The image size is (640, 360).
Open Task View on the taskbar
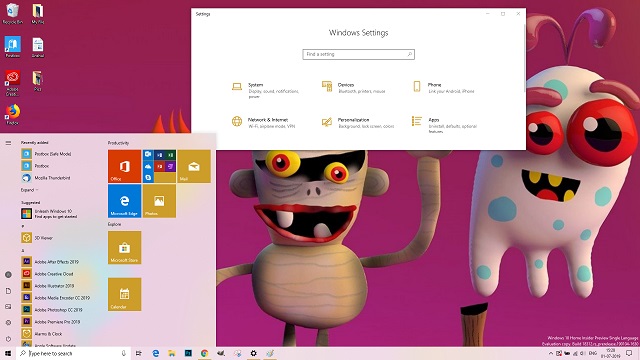139,353
